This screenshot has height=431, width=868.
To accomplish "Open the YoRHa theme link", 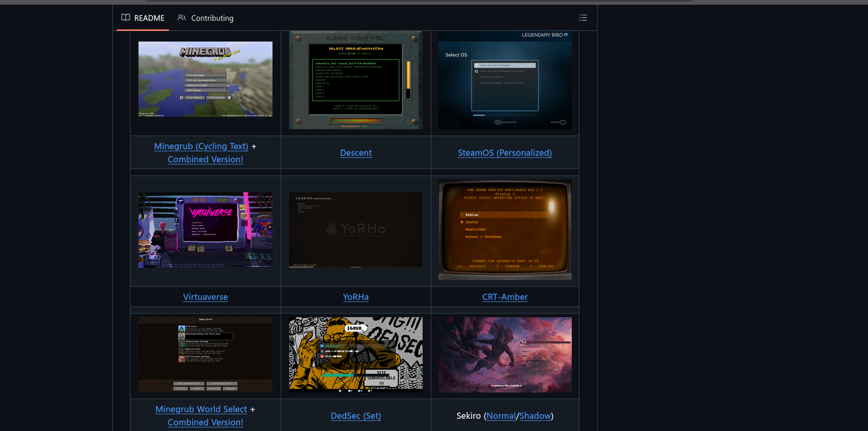I will coord(356,297).
